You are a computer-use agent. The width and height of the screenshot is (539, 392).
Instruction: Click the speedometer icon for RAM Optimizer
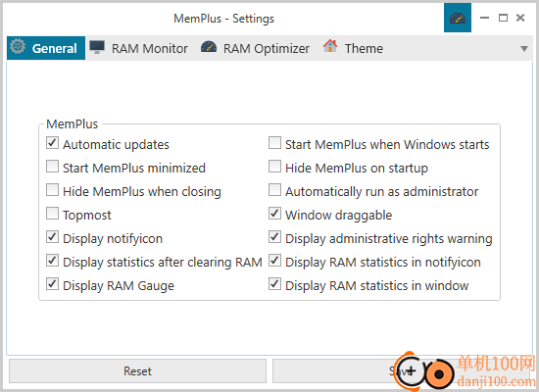click(x=209, y=47)
